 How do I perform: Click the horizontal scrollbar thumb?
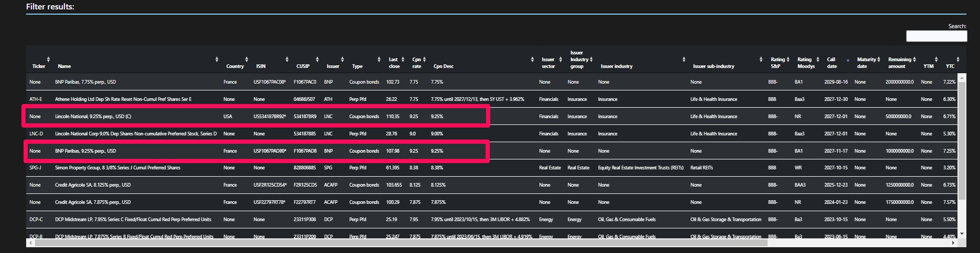pos(401,243)
